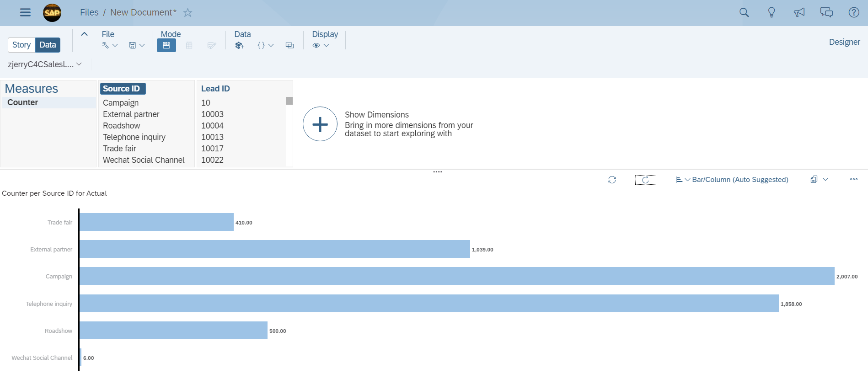Open the discussions chat icon
The height and width of the screenshot is (374, 868).
coord(826,12)
